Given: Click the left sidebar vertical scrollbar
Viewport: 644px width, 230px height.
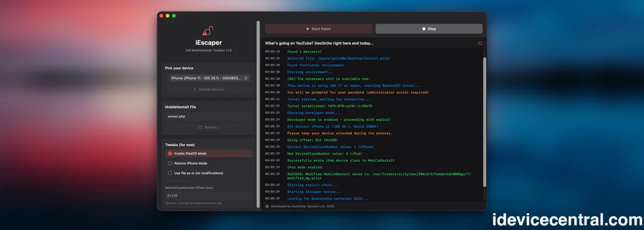Looking at the screenshot, I should click(x=258, y=114).
